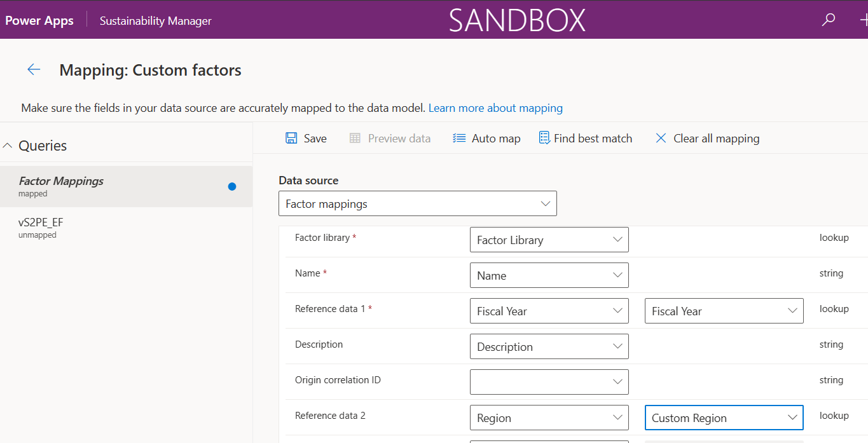Click the SANDBOX environment banner text
This screenshot has width=868, height=443.
[x=517, y=20]
